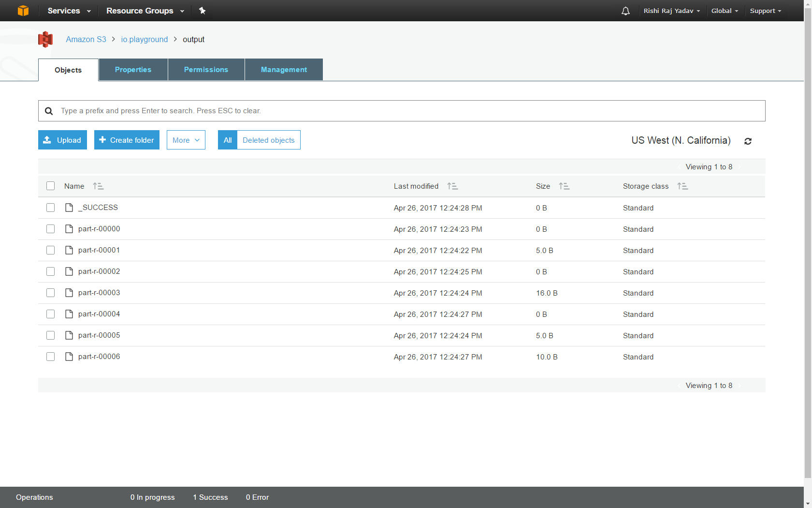Viewport: 812px width, 508px height.
Task: Click file icon of part-r-00001
Action: 69,250
